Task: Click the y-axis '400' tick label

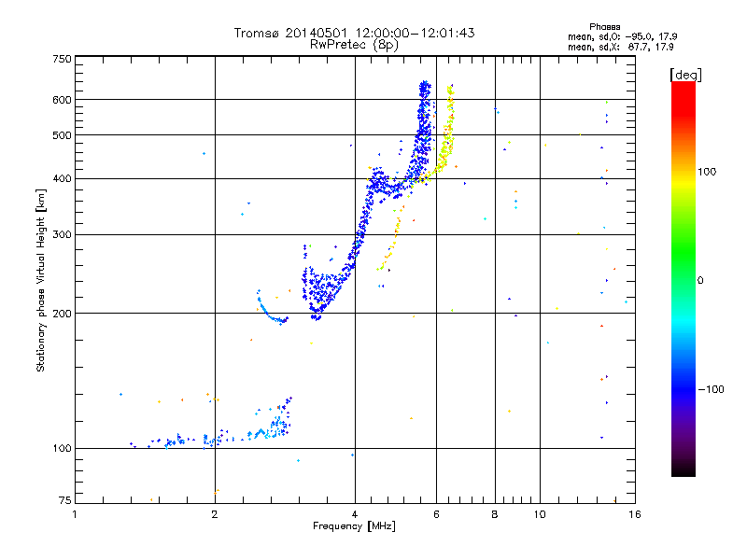Action: 62,179
